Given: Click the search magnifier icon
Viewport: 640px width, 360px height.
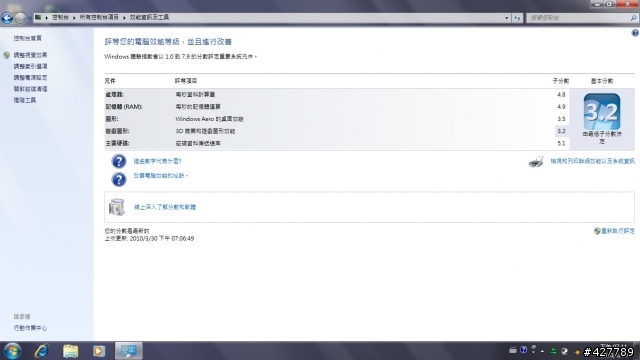Looking at the screenshot, I should pos(633,18).
